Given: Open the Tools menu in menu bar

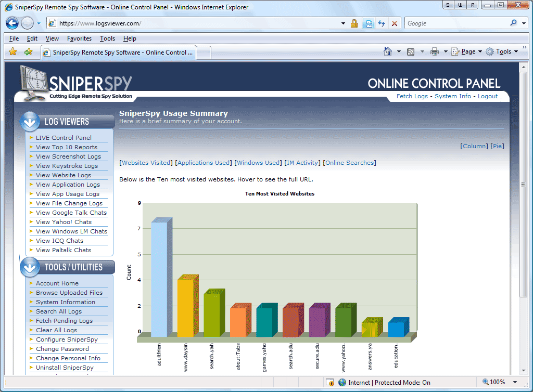Looking at the screenshot, I should point(107,38).
